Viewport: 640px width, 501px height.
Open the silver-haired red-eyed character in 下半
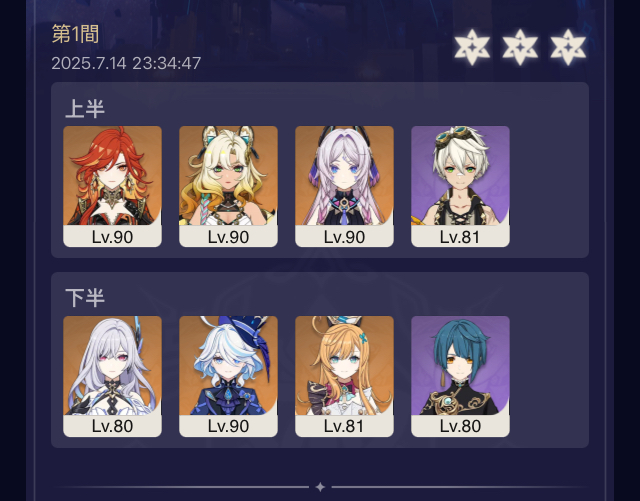pyautogui.click(x=112, y=376)
